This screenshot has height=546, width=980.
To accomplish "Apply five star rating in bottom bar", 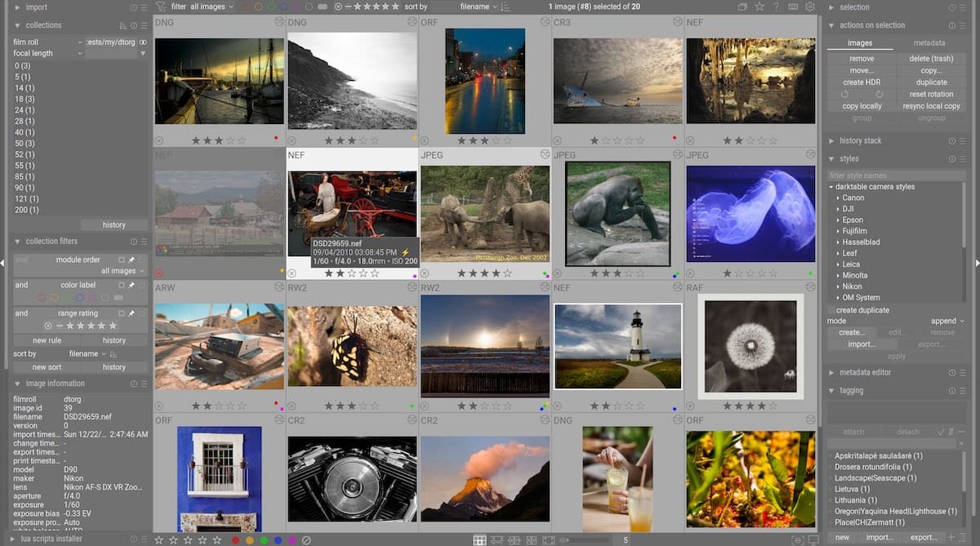I will 217,539.
